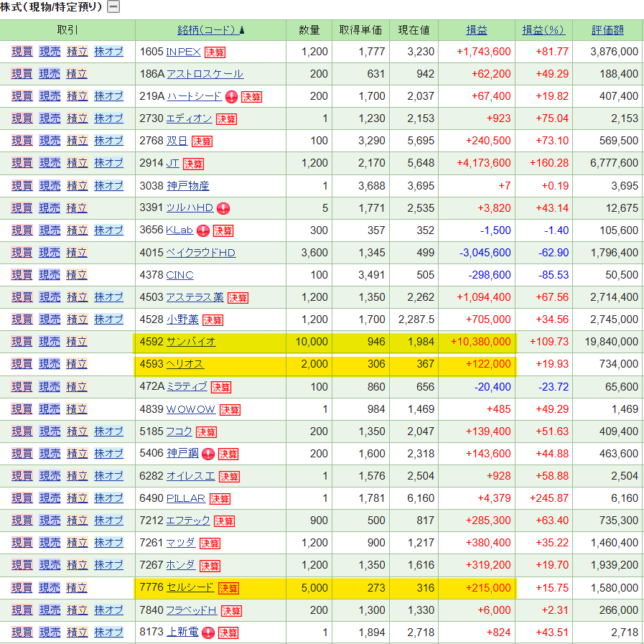The height and width of the screenshot is (644, 644).
Task: Click the red alert icon beside 神戸鋼
Action: pos(208,454)
